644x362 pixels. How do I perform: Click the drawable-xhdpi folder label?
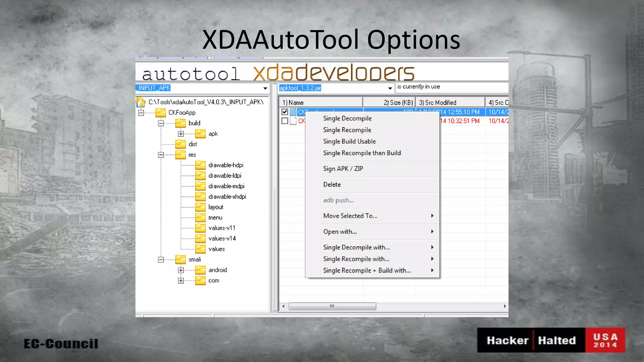click(x=227, y=197)
